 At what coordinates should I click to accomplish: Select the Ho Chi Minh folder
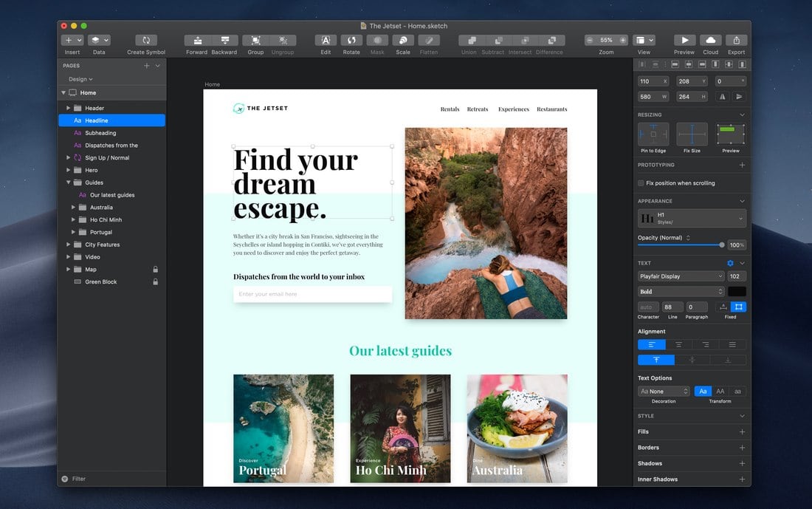(x=112, y=219)
